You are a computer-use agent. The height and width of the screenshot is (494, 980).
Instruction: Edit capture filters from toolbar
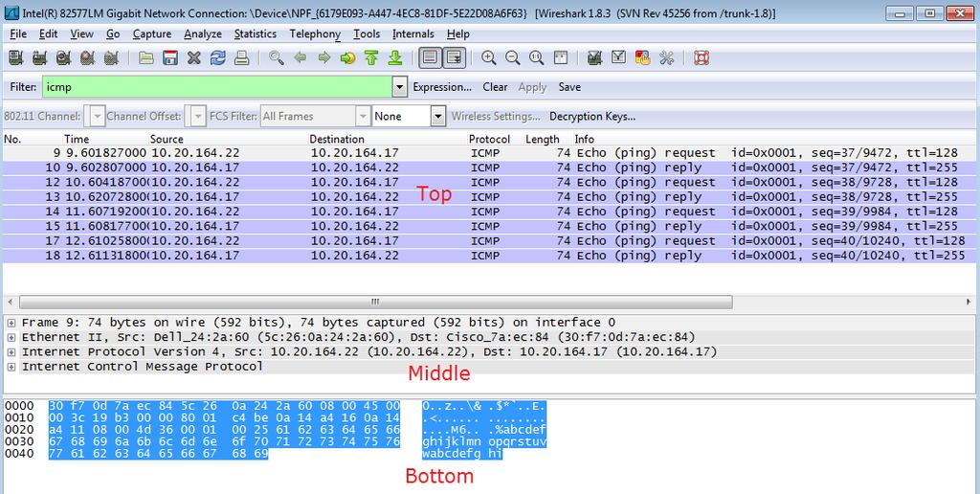(x=594, y=58)
